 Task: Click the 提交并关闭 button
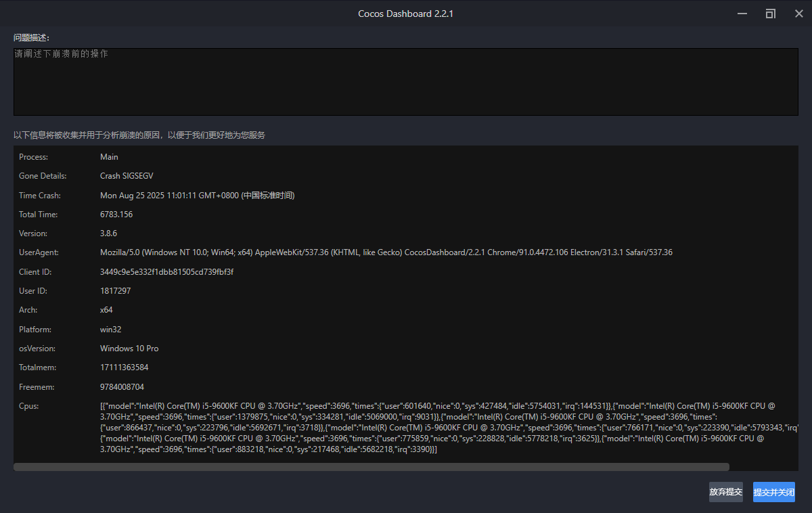tap(774, 492)
